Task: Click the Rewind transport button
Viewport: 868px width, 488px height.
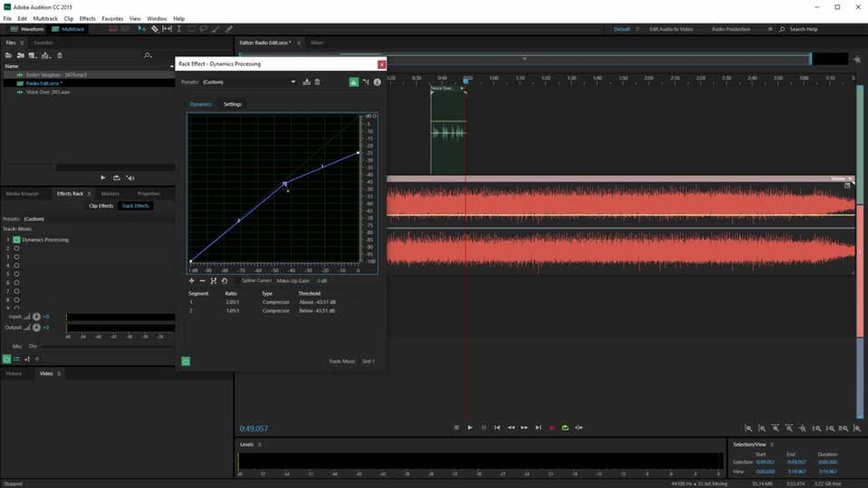Action: click(x=511, y=427)
